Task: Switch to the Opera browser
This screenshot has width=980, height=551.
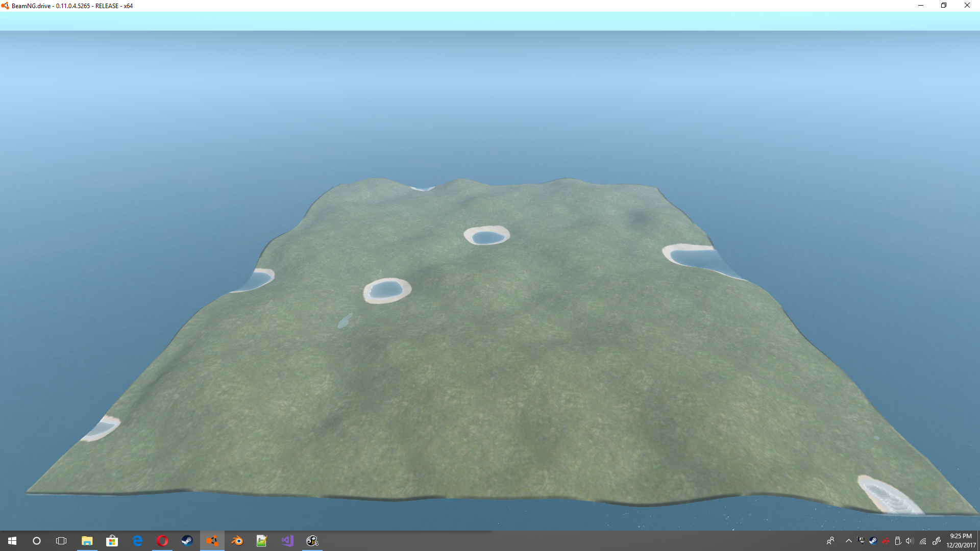Action: click(162, 541)
